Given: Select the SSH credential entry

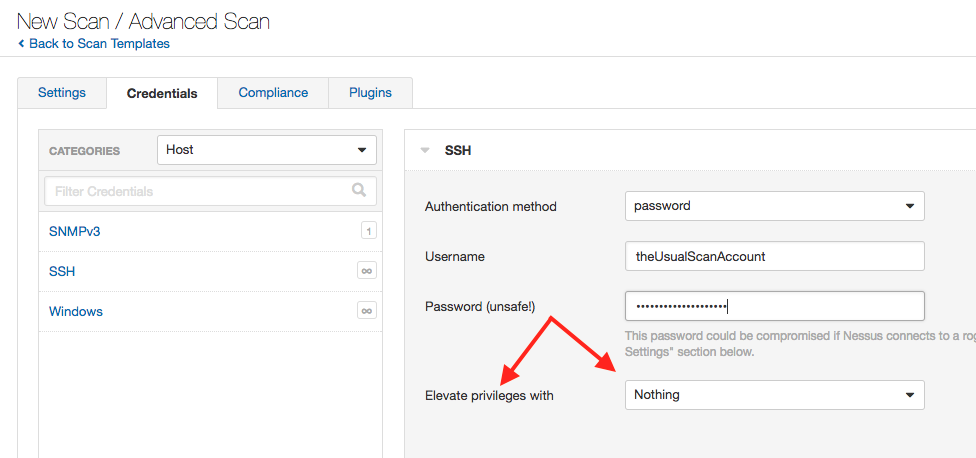Looking at the screenshot, I should tap(62, 271).
